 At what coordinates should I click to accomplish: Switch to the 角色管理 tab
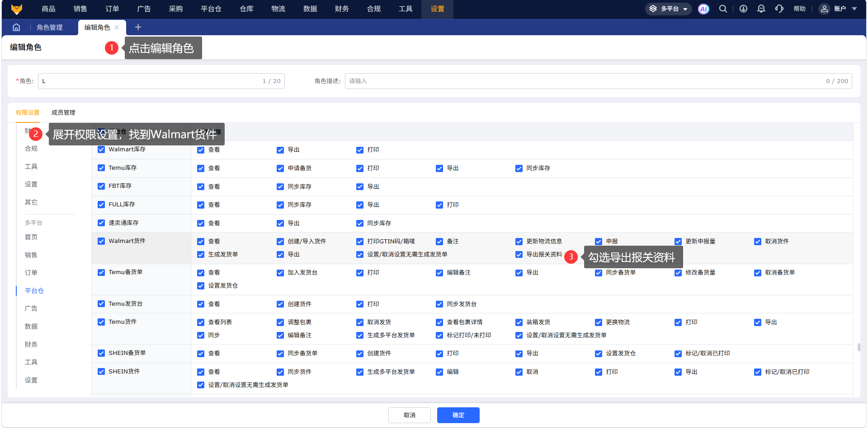click(x=50, y=28)
